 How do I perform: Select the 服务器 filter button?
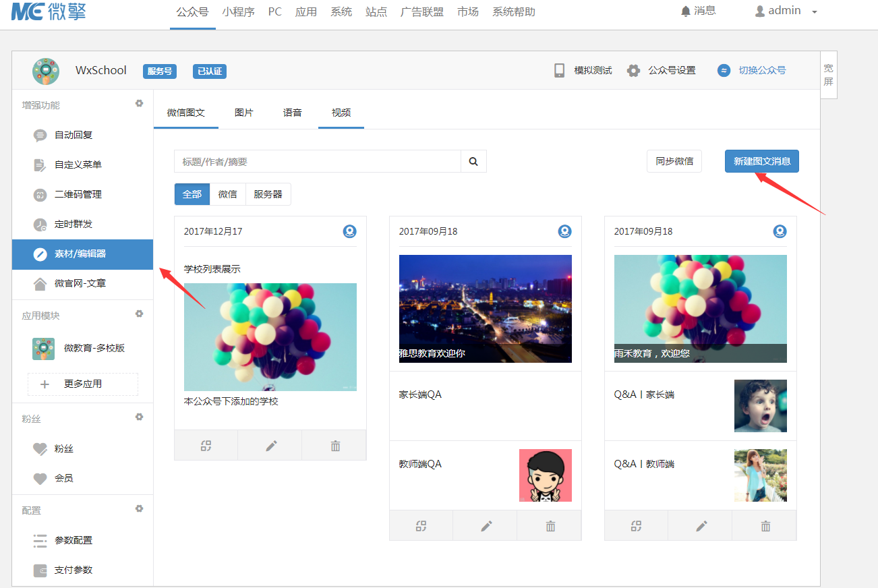268,194
